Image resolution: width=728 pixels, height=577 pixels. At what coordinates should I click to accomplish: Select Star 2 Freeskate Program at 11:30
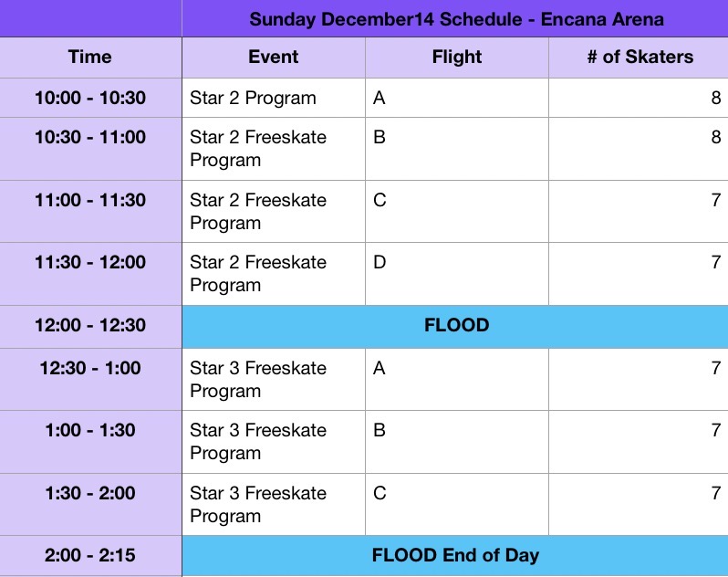[274, 273]
